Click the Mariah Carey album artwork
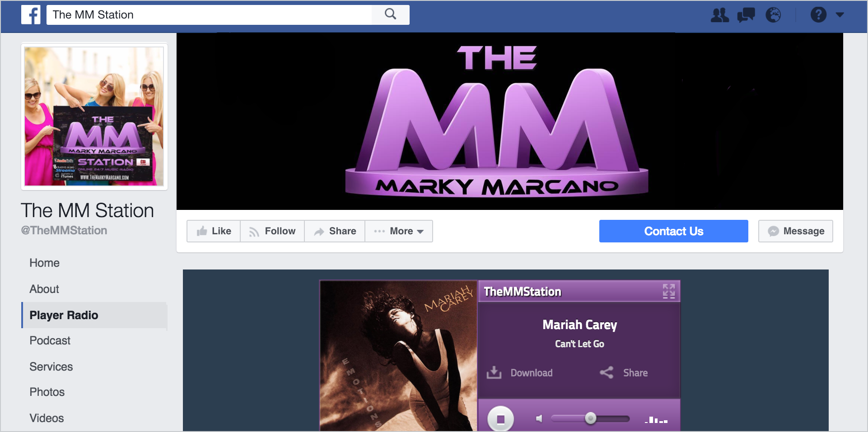This screenshot has height=432, width=868. (398, 356)
